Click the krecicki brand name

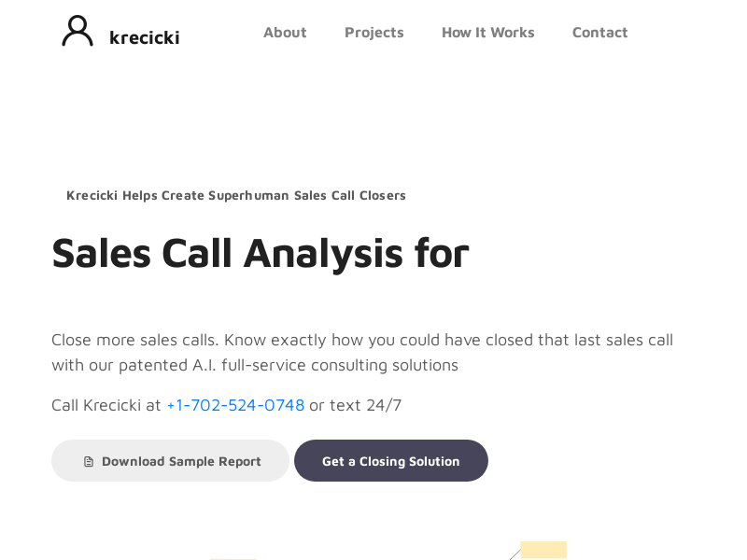(x=145, y=37)
